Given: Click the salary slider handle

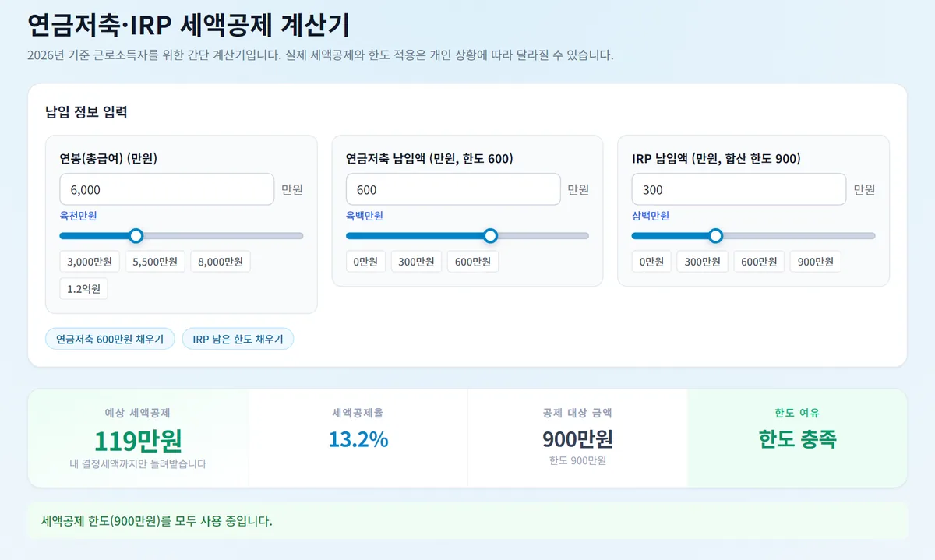Looking at the screenshot, I should pyautogui.click(x=136, y=236).
